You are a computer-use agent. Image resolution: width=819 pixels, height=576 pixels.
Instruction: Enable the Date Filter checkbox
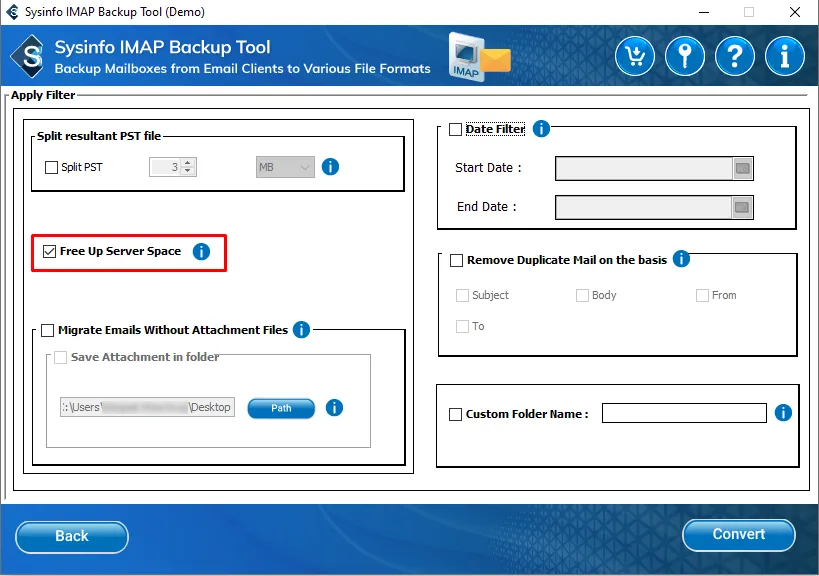click(x=456, y=130)
